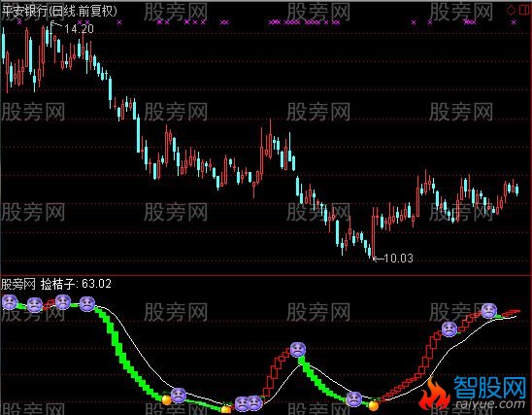The image size is (532, 415).
Task: Click the first sad face marker at the indicator's left edge
Action: [10, 302]
